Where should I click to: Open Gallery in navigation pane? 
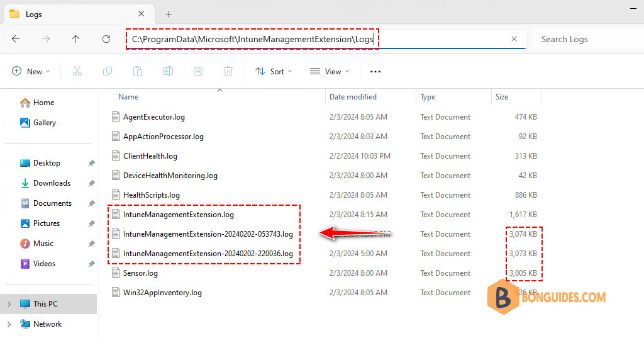coord(38,123)
